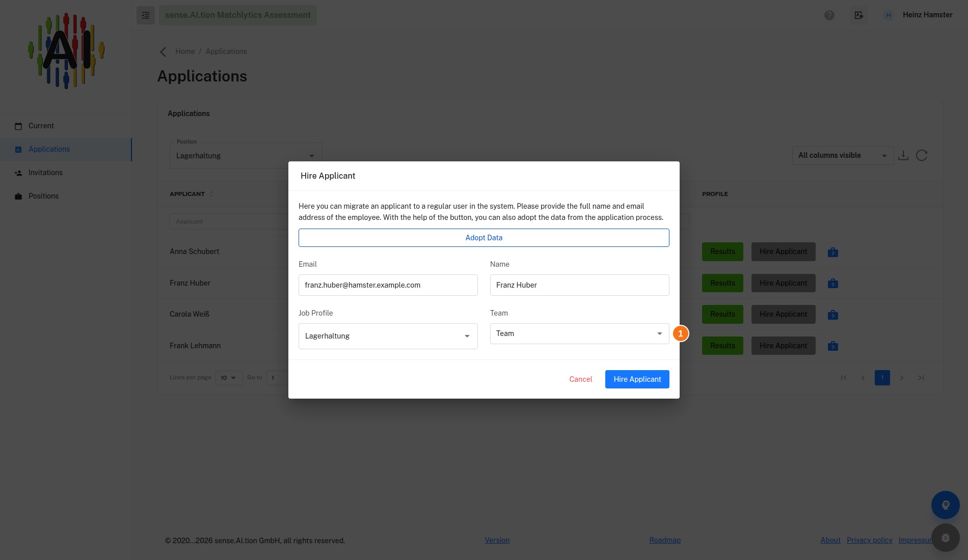Screen dimensions: 968x560
Task: Open the Position filter dropdown
Action: click(246, 156)
